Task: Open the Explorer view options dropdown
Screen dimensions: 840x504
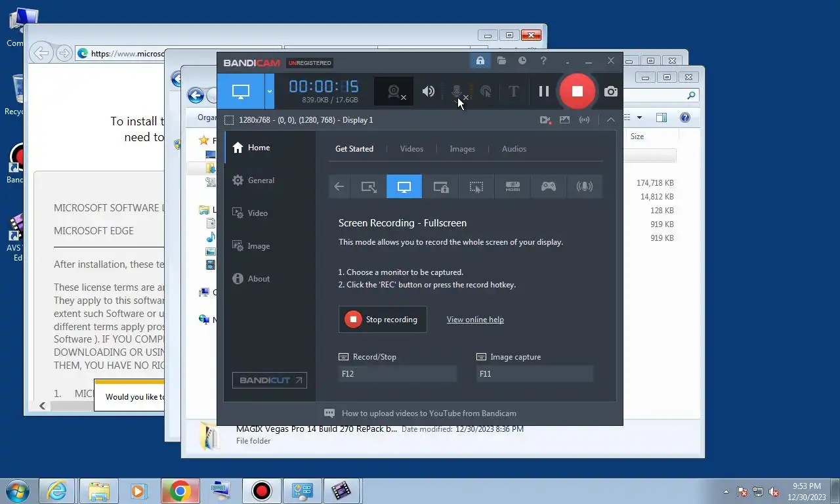Action: click(x=639, y=117)
